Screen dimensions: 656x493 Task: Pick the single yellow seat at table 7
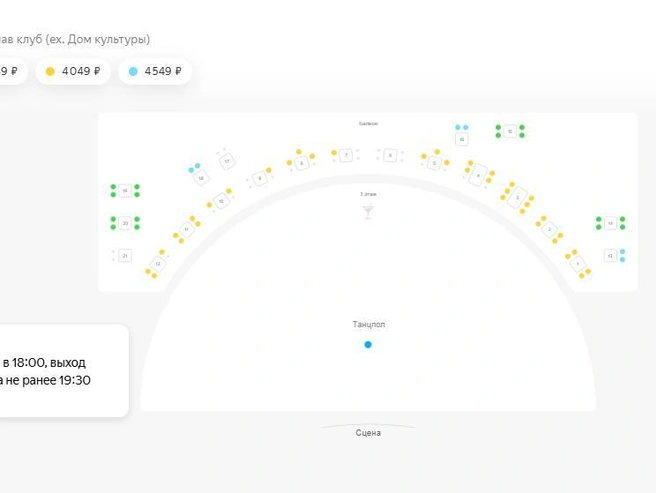[x=334, y=153]
